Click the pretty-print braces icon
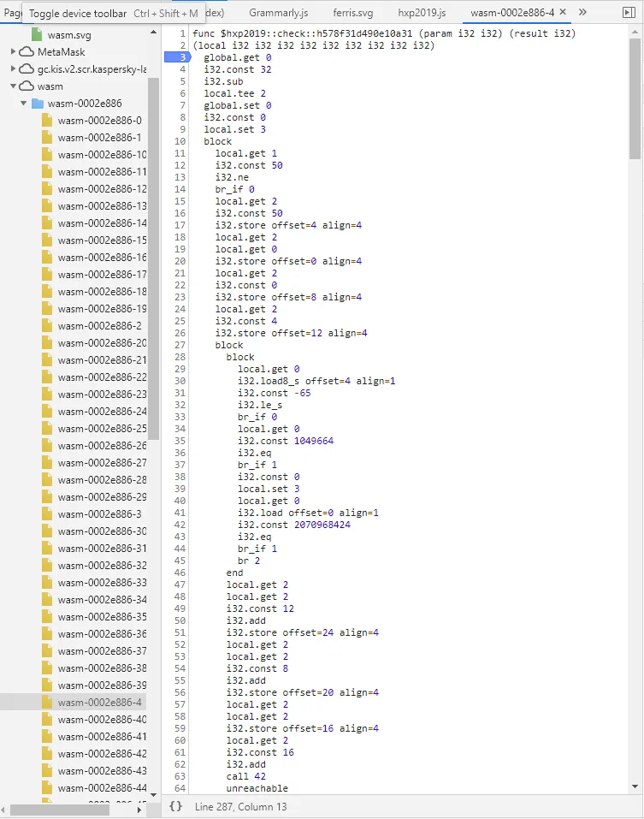The height and width of the screenshot is (819, 644). (x=176, y=806)
